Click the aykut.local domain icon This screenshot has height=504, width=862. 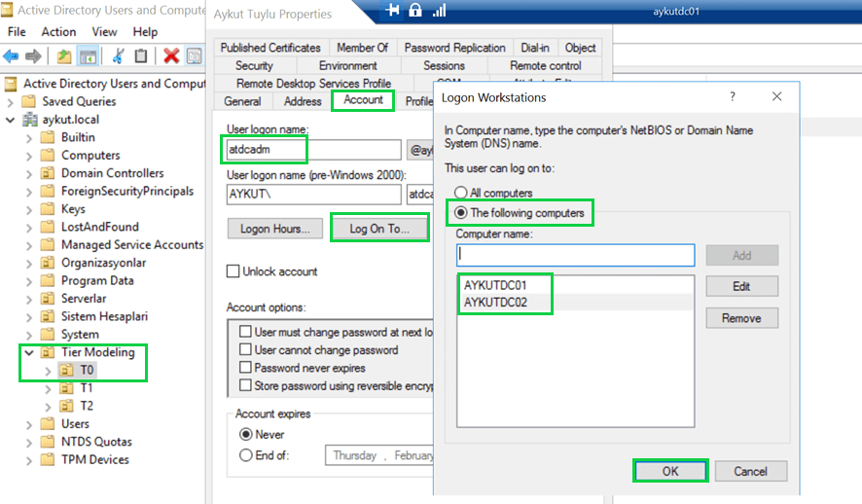pyautogui.click(x=30, y=120)
